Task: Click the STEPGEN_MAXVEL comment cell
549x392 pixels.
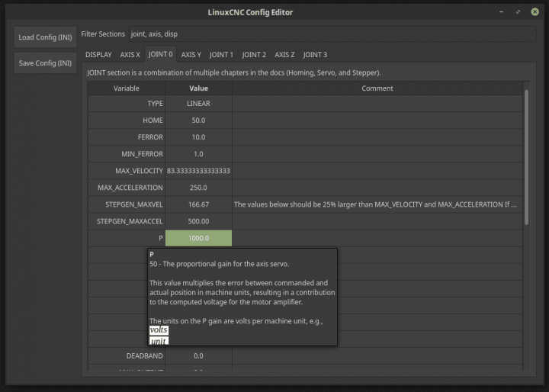Action: (x=377, y=204)
